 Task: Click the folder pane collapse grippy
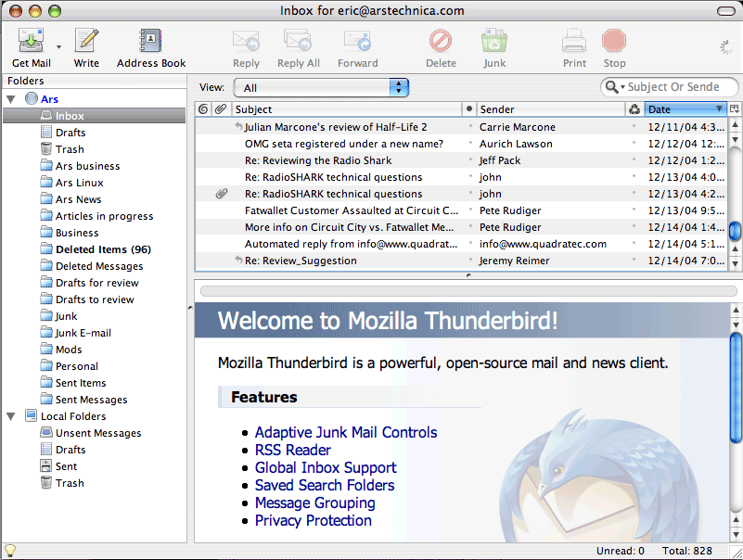pos(190,308)
